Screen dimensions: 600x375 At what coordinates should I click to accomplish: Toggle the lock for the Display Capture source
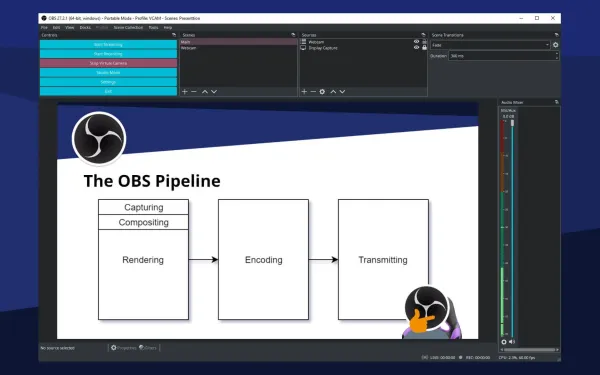(x=424, y=47)
